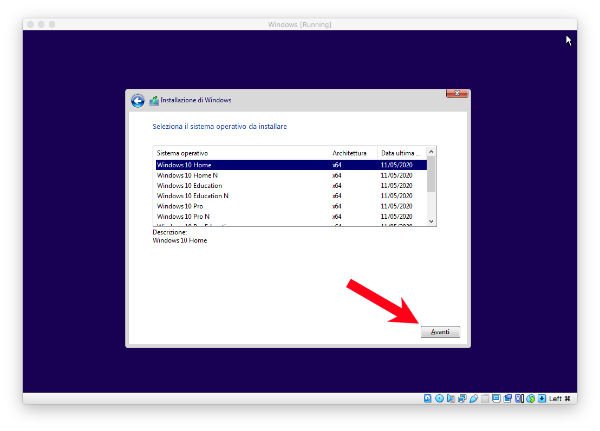Click the Data ultima column header

[x=402, y=153]
